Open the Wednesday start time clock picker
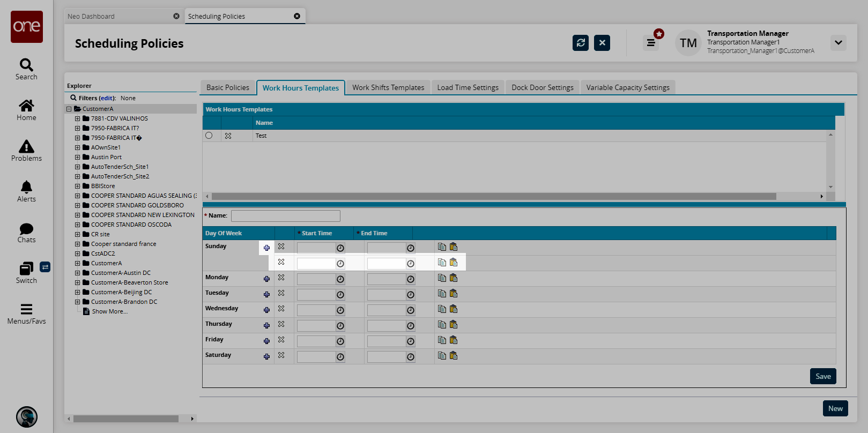This screenshot has width=868, height=433. [340, 310]
